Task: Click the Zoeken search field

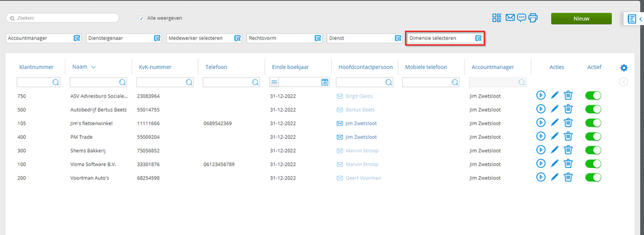Action: point(63,18)
